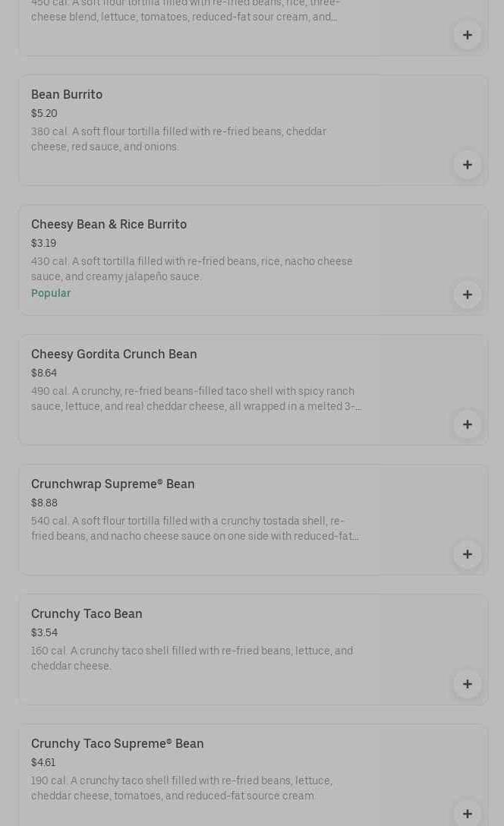Open the Bean Burrito item title
Viewport: 504px width, 826px height.
pos(67,95)
